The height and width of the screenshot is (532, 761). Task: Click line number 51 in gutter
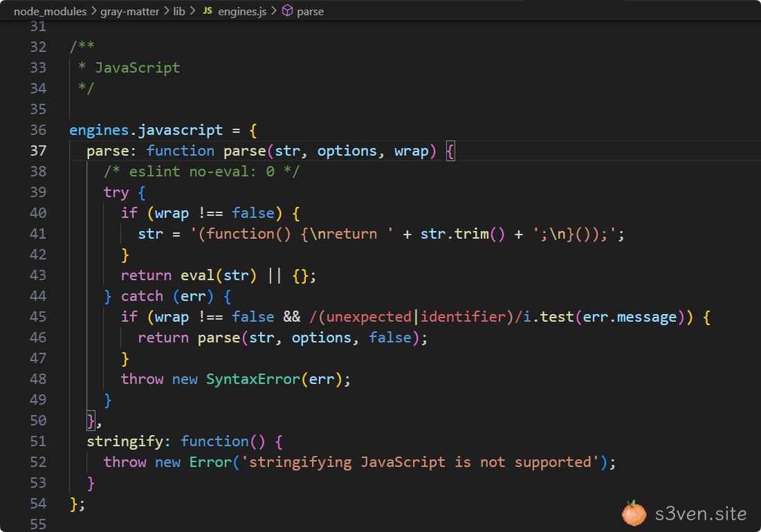(x=38, y=441)
